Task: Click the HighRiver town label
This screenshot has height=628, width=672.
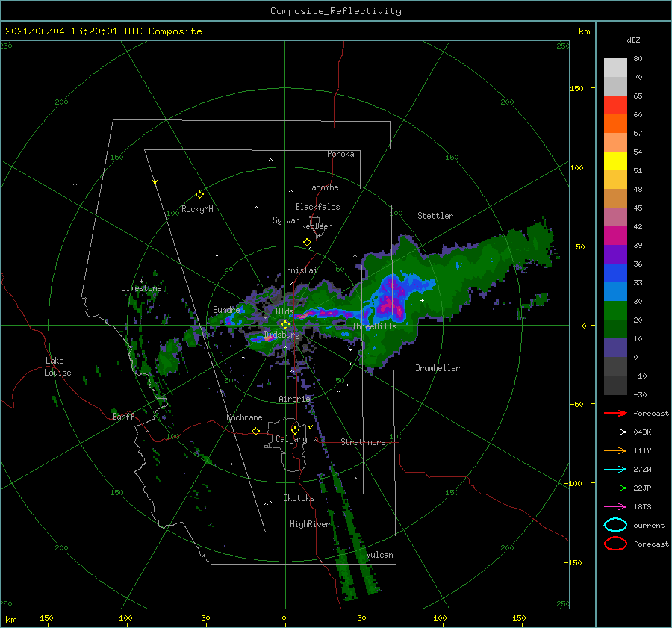Action: tap(310, 524)
